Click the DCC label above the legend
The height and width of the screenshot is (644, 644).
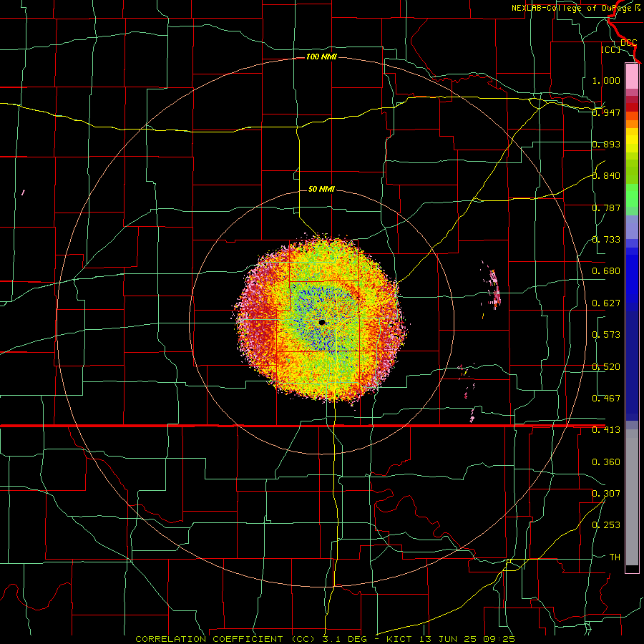(x=628, y=43)
